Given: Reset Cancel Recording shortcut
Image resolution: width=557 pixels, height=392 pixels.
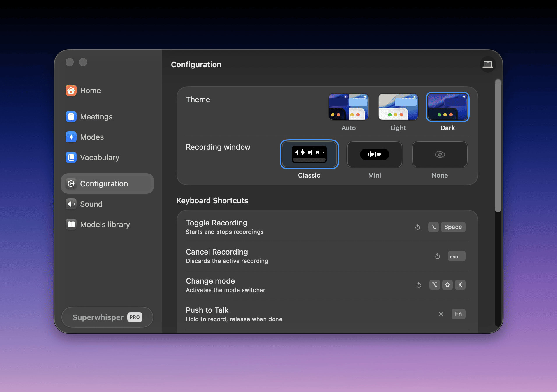Looking at the screenshot, I should [x=438, y=256].
